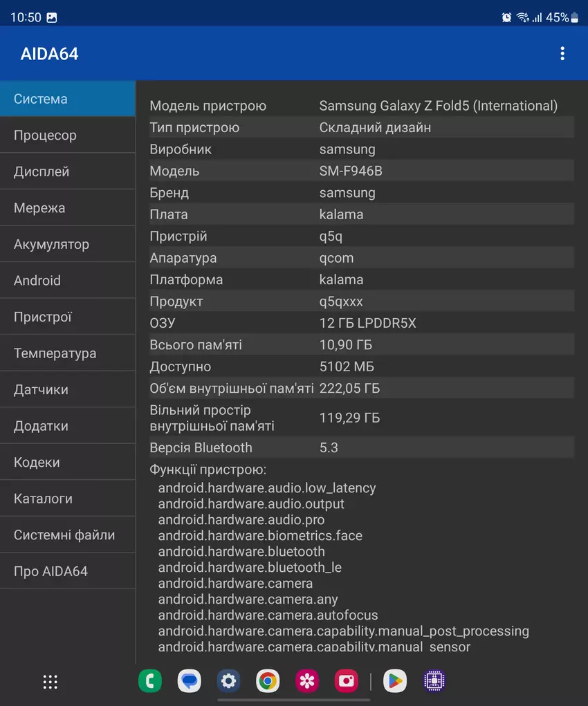The image size is (588, 706).
Task: Open the red Camera app
Action: 347,682
